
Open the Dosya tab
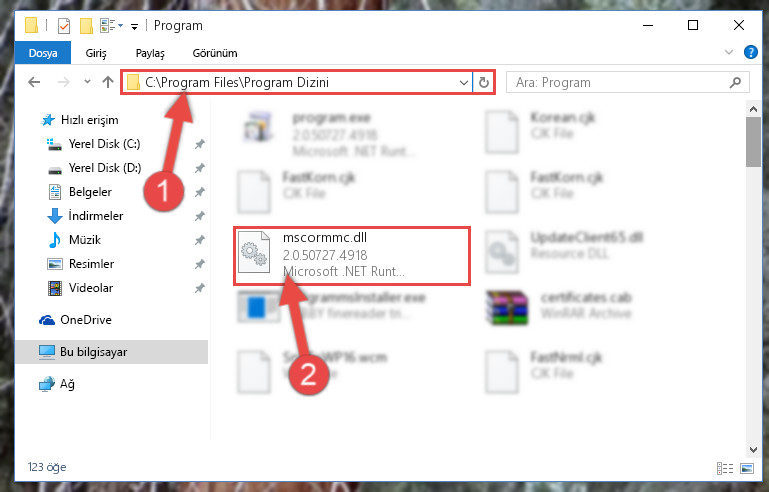(x=43, y=52)
